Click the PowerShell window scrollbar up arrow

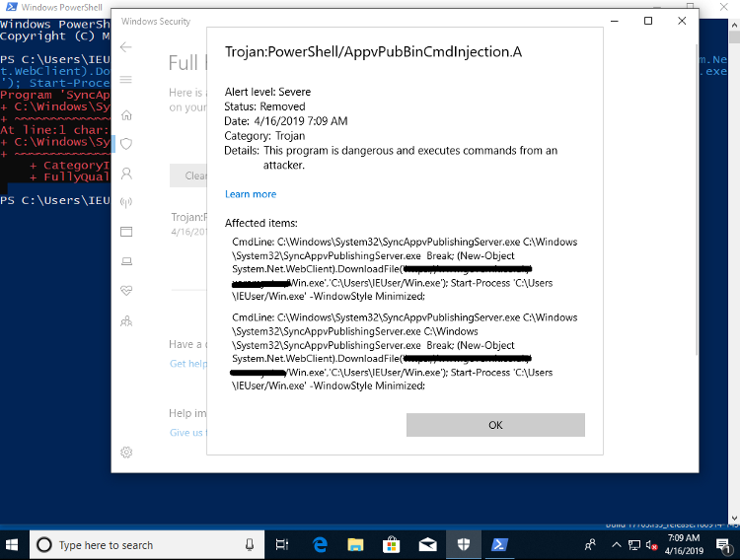pyautogui.click(x=735, y=25)
